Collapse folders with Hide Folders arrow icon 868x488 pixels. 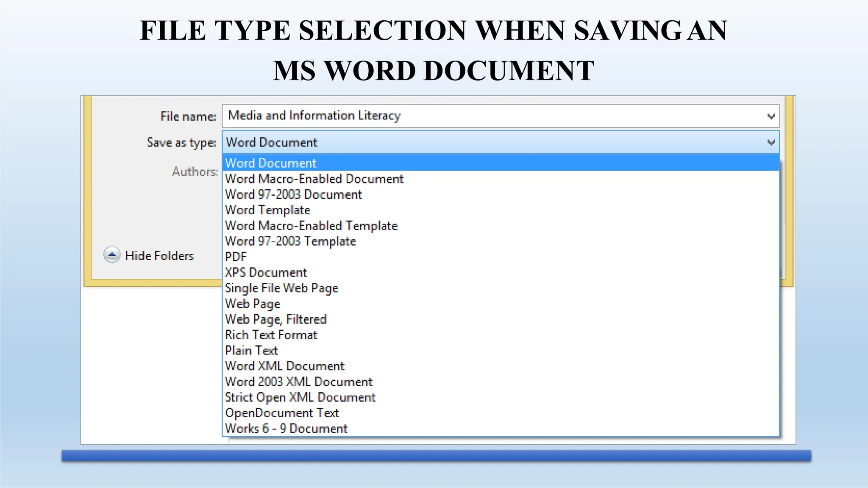click(112, 255)
